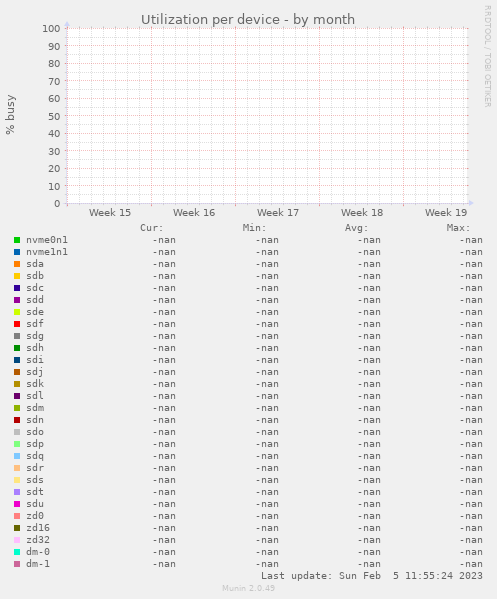Click the '50' y-axis tick label

point(54,116)
